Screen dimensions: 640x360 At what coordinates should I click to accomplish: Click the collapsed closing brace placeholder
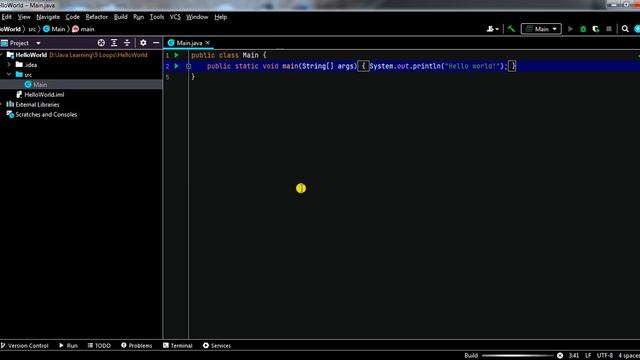click(x=512, y=66)
